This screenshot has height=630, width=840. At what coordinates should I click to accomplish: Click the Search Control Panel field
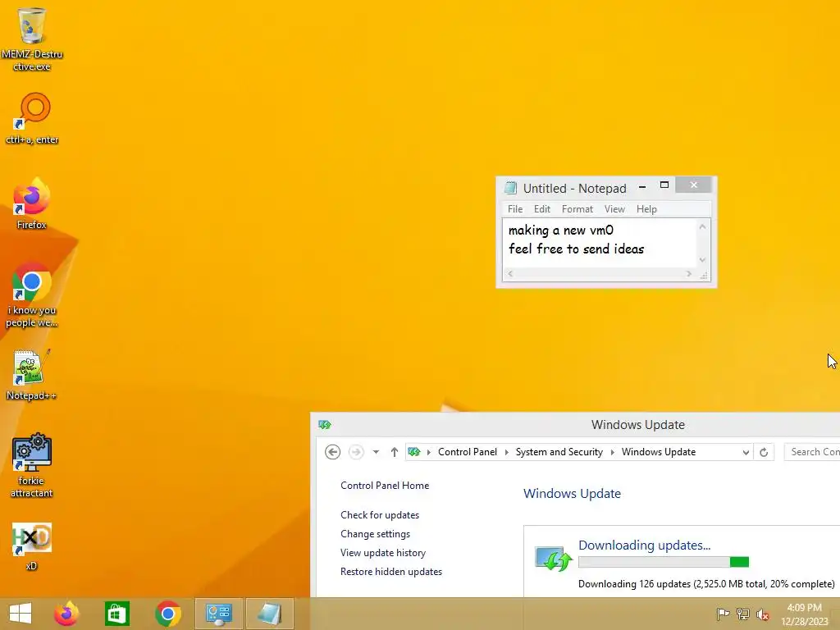[812, 452]
